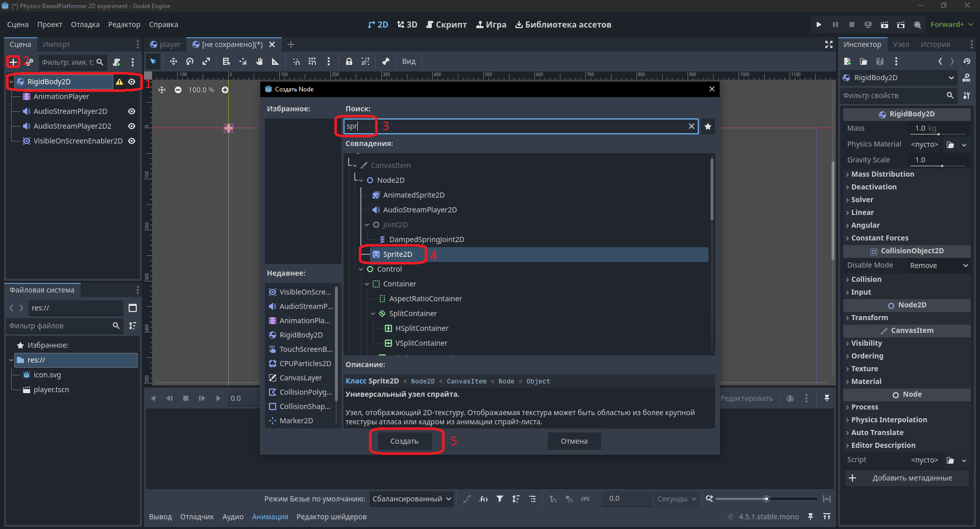The height and width of the screenshot is (529, 980).
Task: Run the project with play icon
Action: click(x=819, y=25)
